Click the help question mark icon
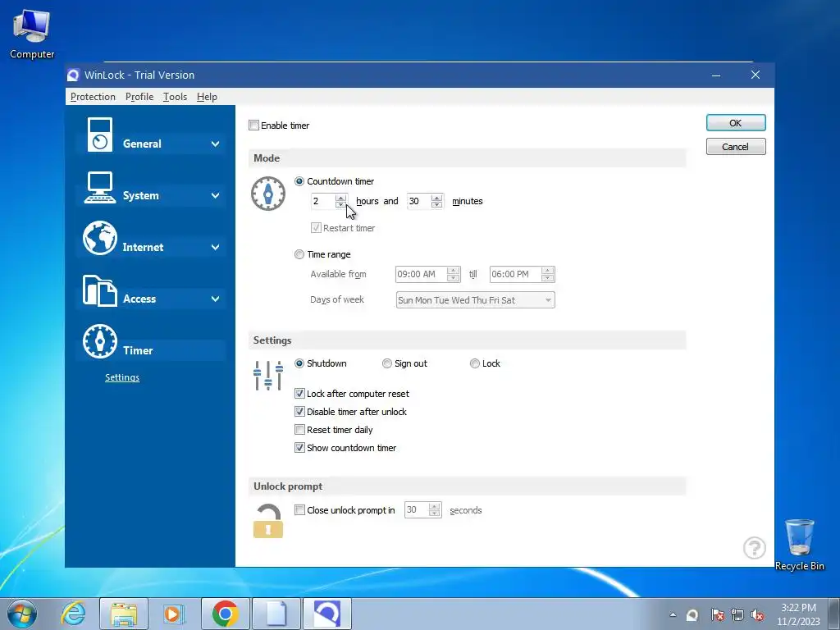This screenshot has height=630, width=840. 755,547
